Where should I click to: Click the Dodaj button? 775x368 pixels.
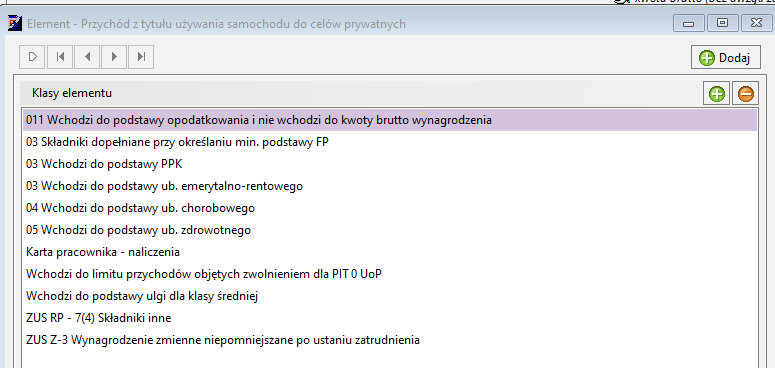[x=726, y=58]
